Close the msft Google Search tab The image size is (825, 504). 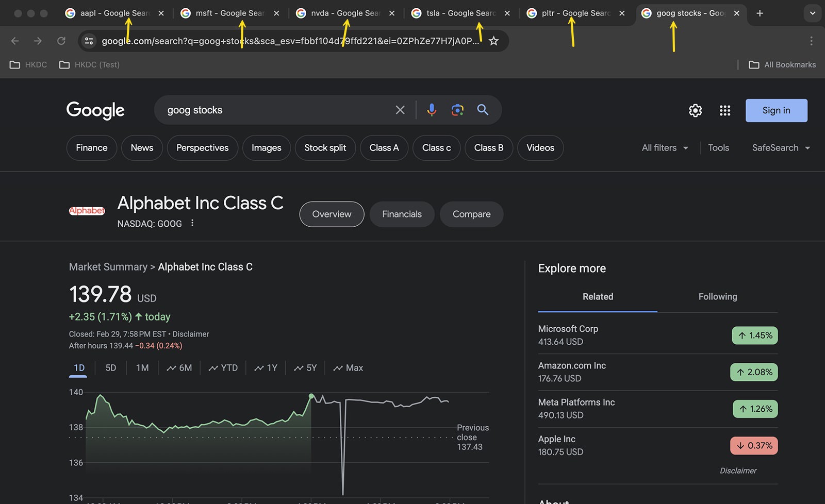click(x=276, y=13)
